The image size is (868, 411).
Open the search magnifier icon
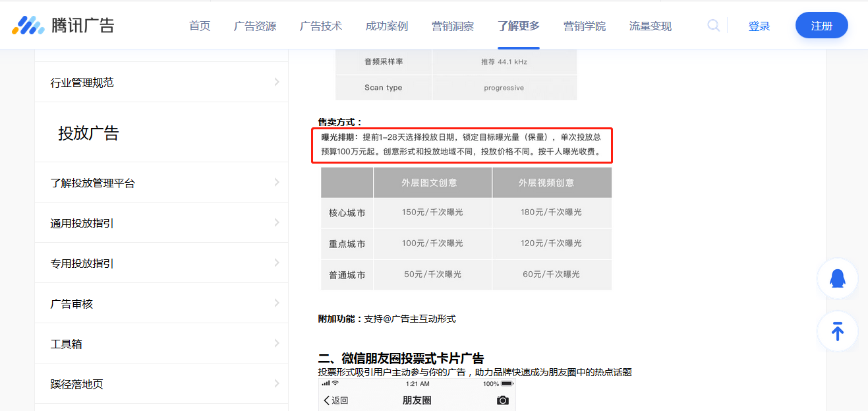pos(713,26)
